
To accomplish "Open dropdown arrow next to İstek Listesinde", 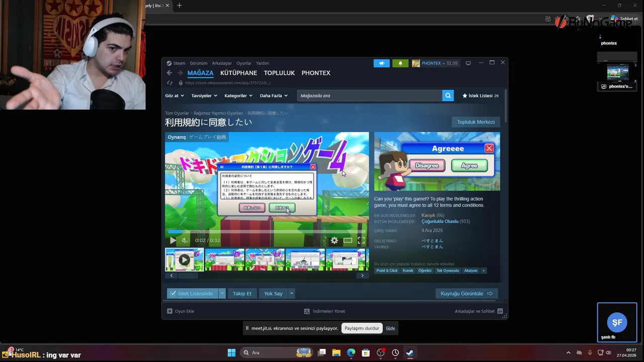I will pyautogui.click(x=222, y=294).
